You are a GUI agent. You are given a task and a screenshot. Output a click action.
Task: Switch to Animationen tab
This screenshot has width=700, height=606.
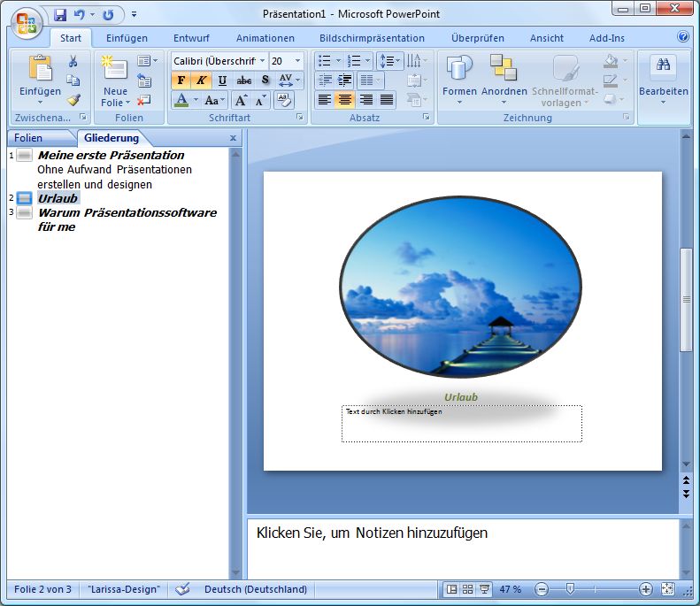(265, 38)
